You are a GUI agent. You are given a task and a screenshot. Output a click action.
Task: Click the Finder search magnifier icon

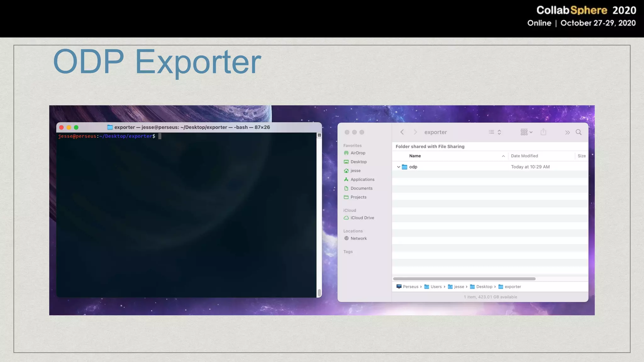click(579, 132)
